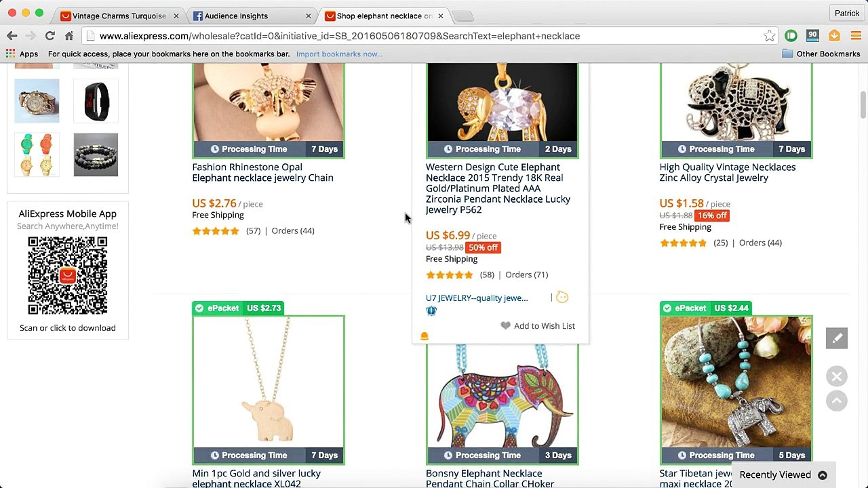Open Fashion Rhinestone Opal Elephant necklace listing
This screenshot has height=488, width=868.
point(262,172)
